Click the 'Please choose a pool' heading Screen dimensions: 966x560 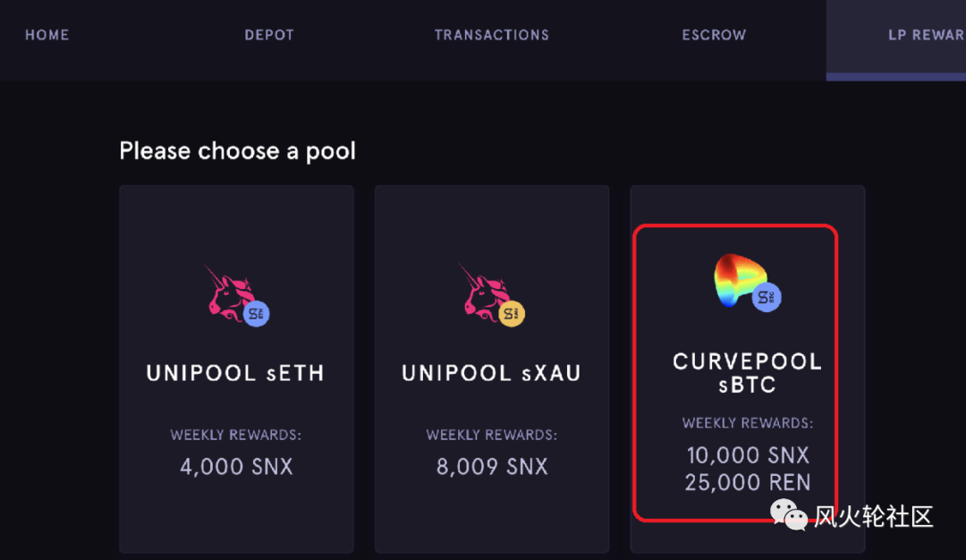tap(237, 151)
